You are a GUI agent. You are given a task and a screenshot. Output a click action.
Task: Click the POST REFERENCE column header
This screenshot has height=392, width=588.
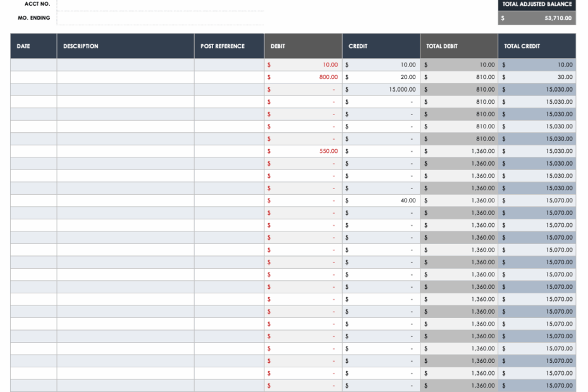(229, 46)
